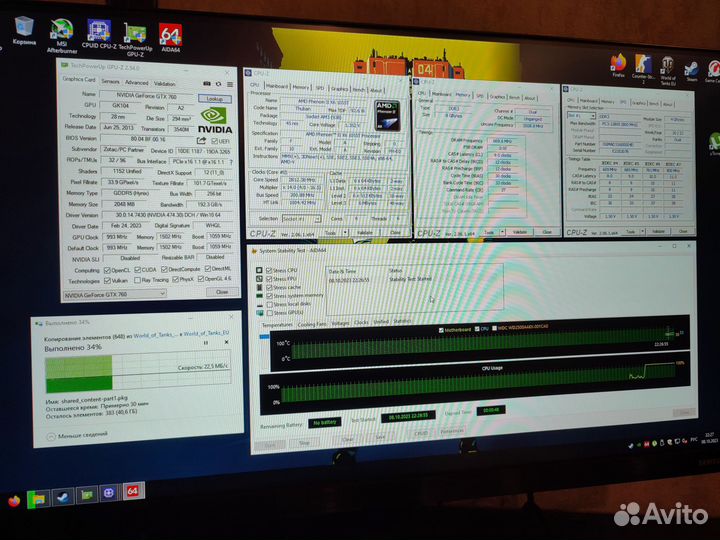
Task: Open the GPU-Z hamburger menu
Action: point(230,84)
